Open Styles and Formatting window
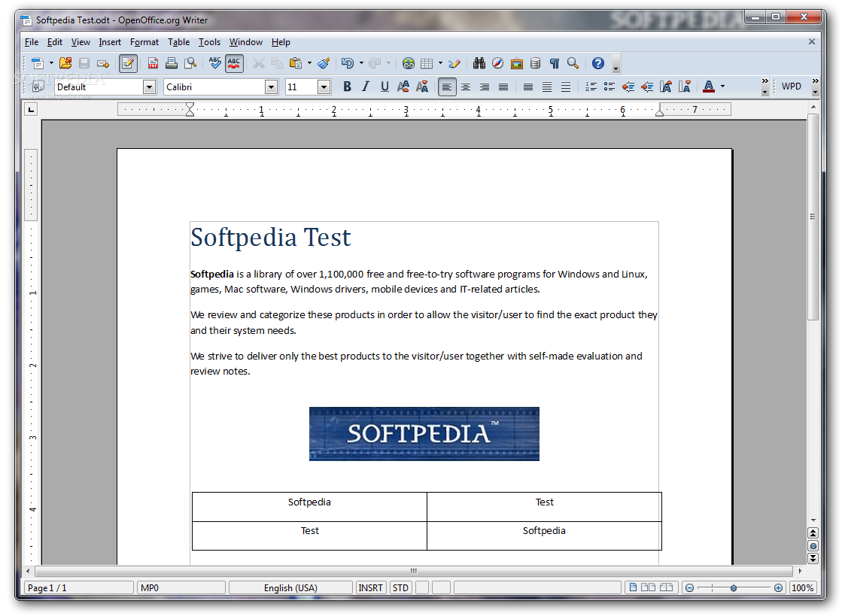Viewport: 842px width, 616px height. point(38,87)
